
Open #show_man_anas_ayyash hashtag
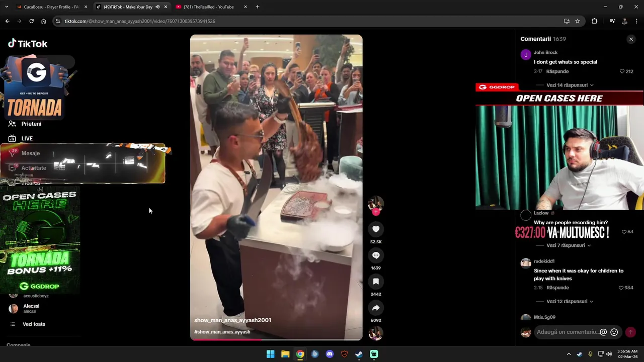[x=222, y=332]
